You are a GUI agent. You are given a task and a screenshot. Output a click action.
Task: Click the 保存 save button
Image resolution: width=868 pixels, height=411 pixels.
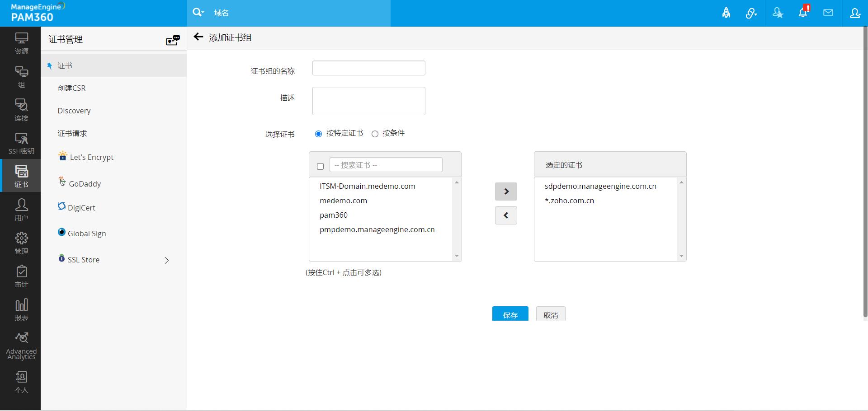pos(510,314)
